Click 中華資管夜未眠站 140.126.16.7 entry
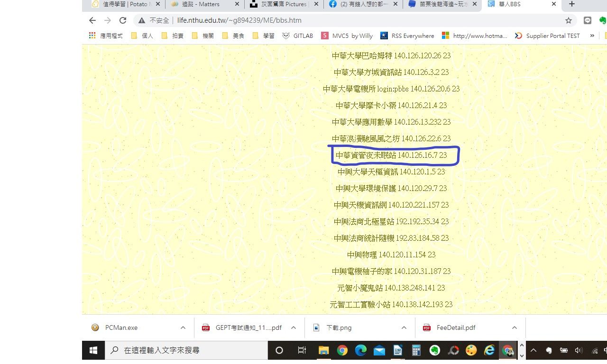The image size is (607, 364). tap(391, 155)
